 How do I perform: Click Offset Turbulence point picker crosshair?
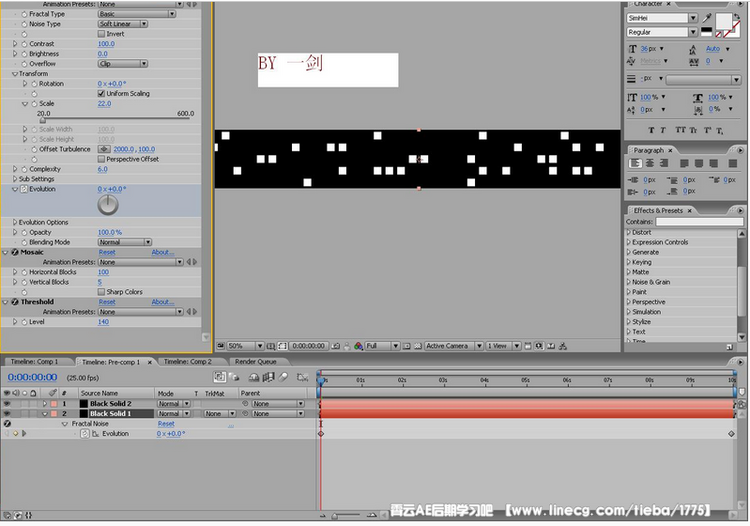(104, 149)
